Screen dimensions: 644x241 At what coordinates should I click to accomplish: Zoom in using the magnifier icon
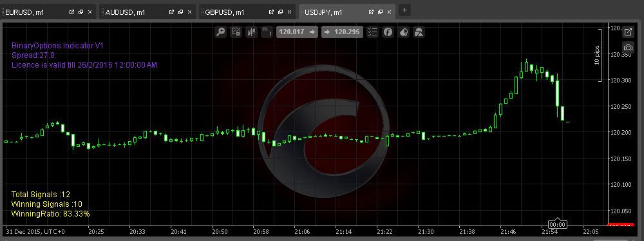(x=221, y=32)
